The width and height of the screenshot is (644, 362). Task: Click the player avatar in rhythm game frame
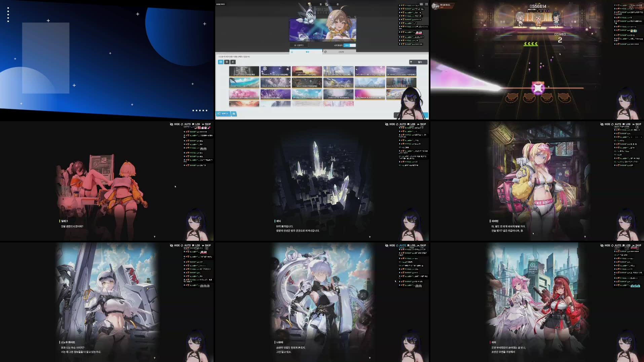point(435,6)
